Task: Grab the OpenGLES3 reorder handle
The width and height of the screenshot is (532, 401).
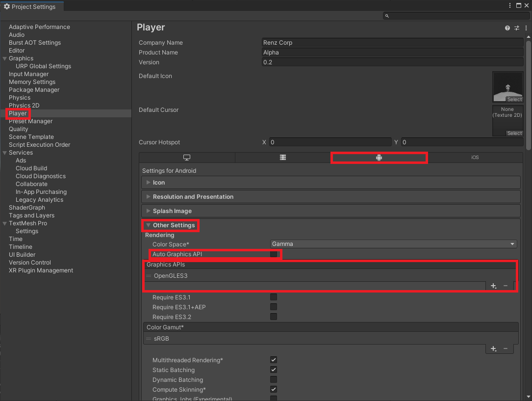Action: pyautogui.click(x=149, y=276)
